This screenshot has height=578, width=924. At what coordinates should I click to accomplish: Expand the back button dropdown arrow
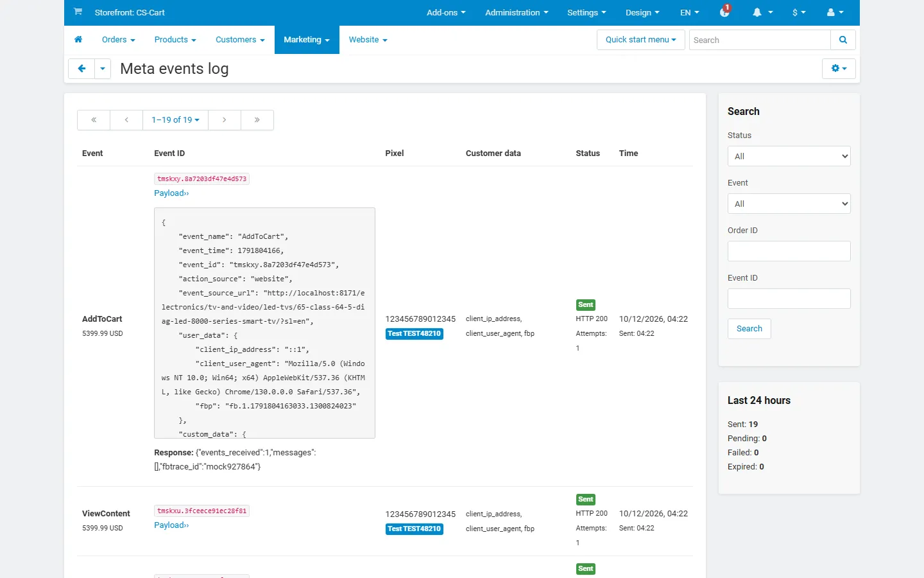103,69
